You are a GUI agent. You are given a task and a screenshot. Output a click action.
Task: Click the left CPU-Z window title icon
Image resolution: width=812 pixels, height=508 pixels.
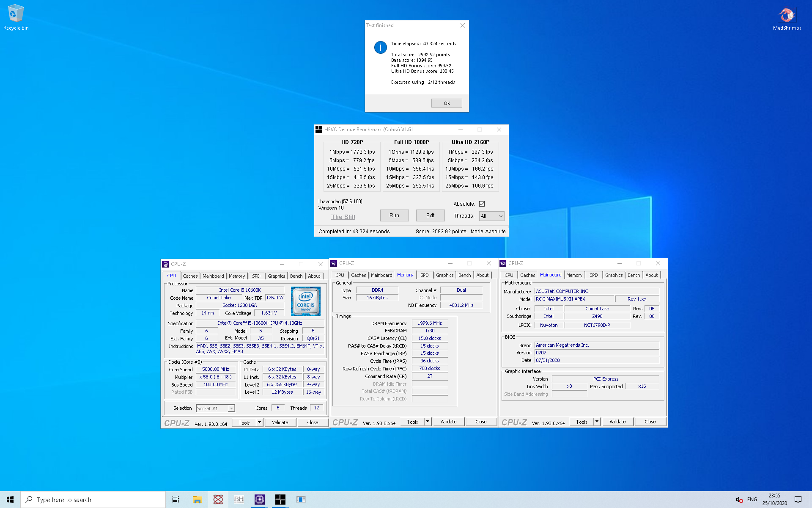165,264
